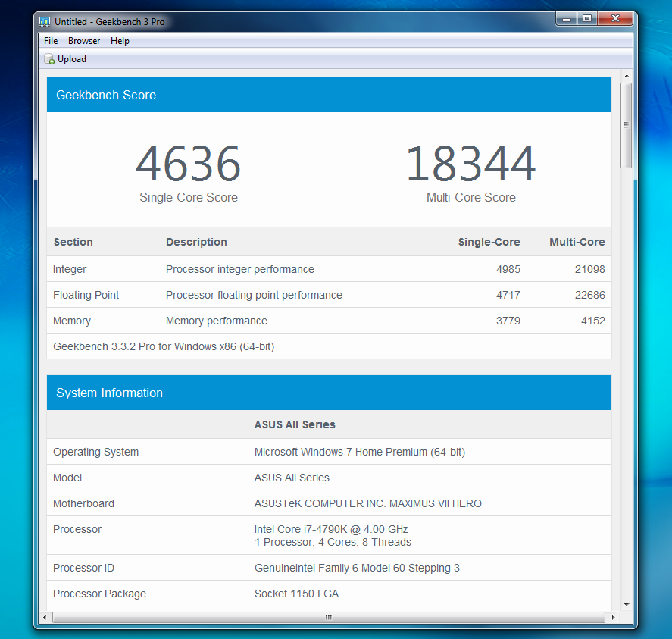Click 'Intel Core i7-4790K @ 4.00 GHz'
This screenshot has width=672, height=639.
[331, 529]
